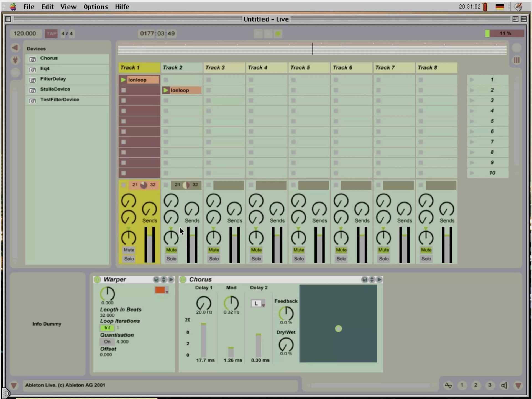The height and width of the screenshot is (399, 532).
Task: Select the Track 3 header
Action: 224,67
